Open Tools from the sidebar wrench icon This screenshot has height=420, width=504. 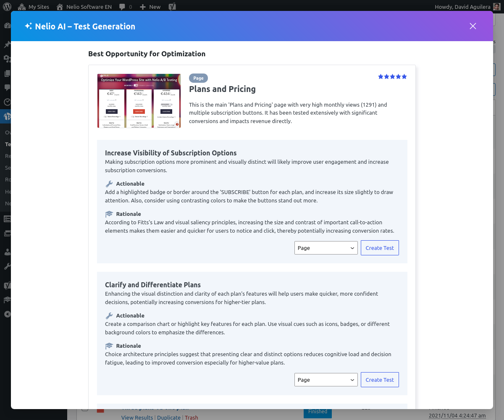(7, 266)
